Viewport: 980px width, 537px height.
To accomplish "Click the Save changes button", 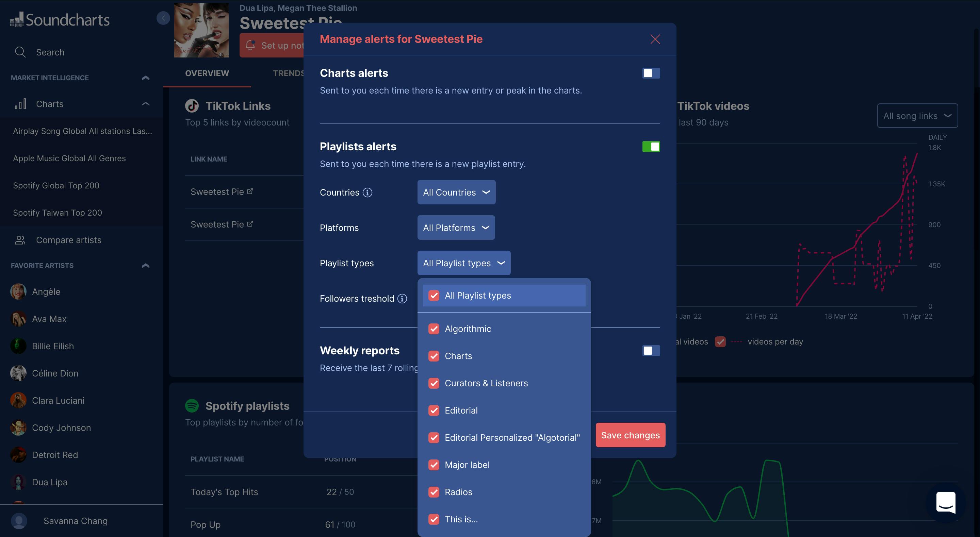I will (630, 435).
